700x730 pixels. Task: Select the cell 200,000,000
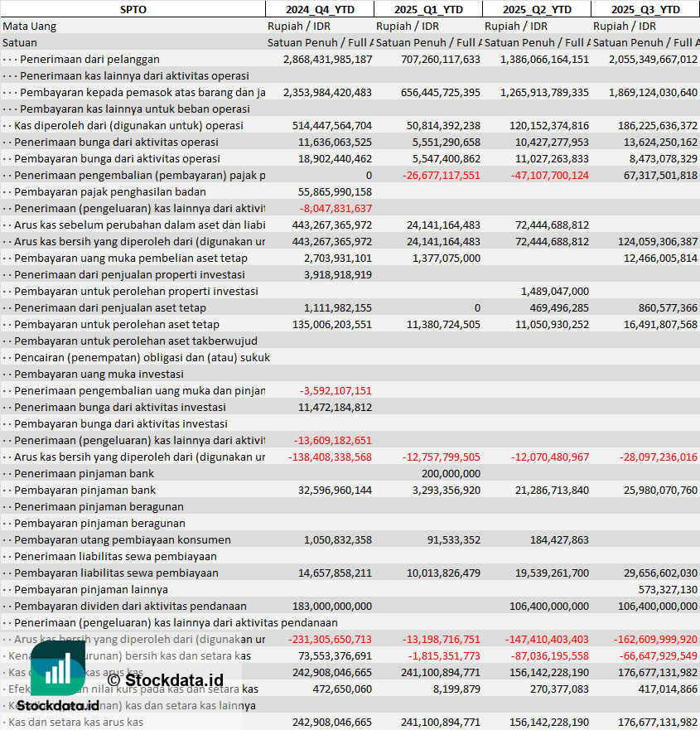(451, 473)
